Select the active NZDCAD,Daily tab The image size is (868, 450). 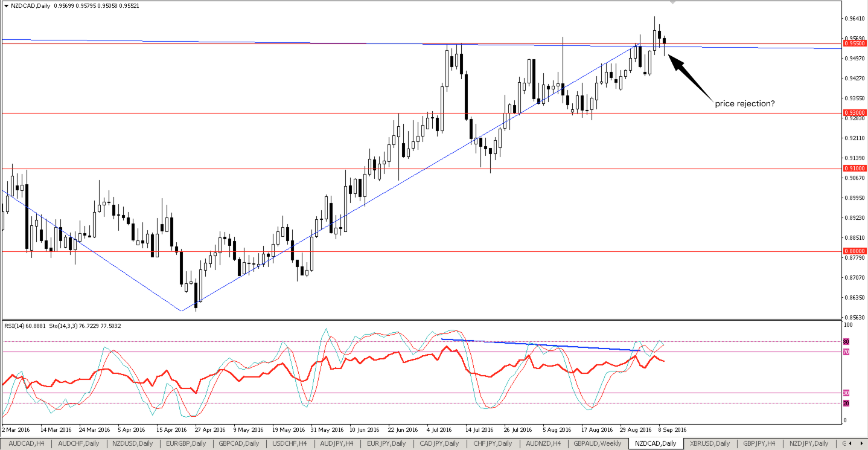point(656,444)
